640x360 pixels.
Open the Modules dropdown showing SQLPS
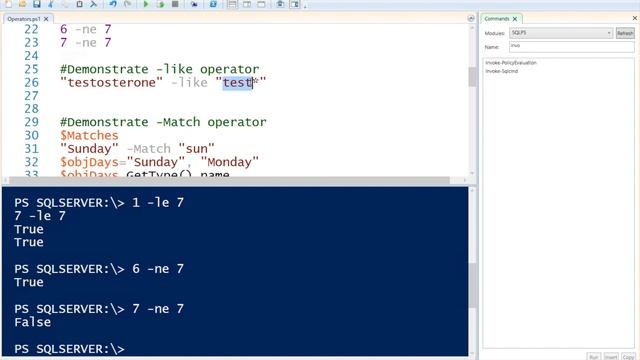561,33
